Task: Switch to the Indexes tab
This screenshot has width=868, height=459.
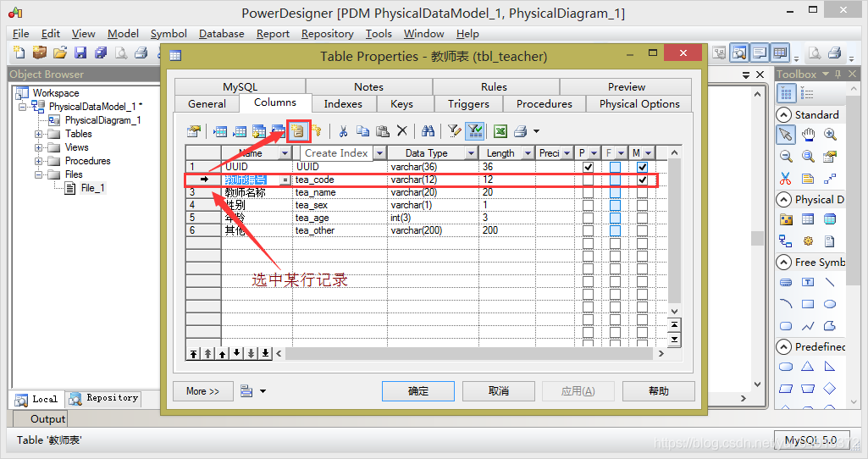Action: click(343, 103)
